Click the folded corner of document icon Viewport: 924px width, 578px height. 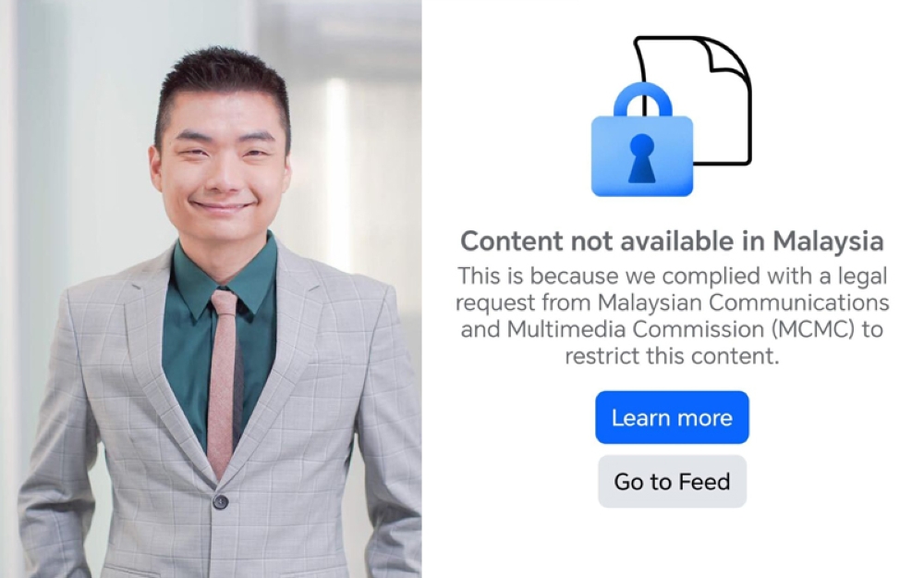click(730, 56)
